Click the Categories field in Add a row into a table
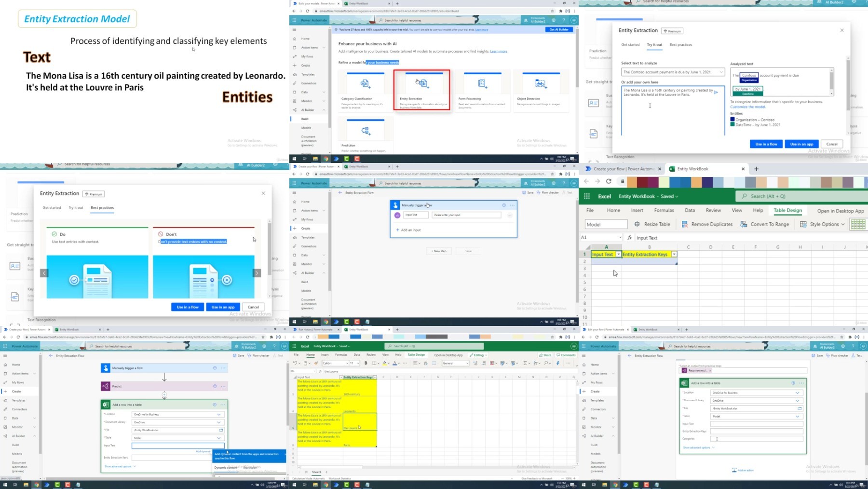Viewport: 868px width, 489px height. coord(757,439)
